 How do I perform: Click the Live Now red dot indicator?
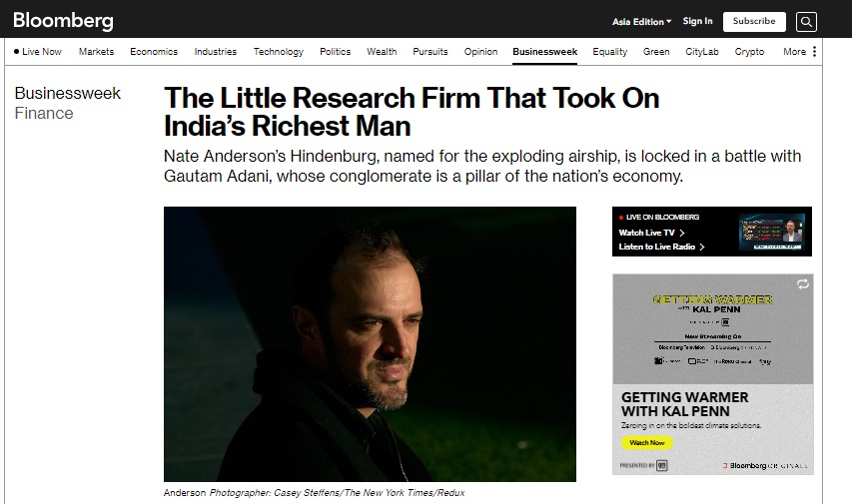[x=17, y=52]
